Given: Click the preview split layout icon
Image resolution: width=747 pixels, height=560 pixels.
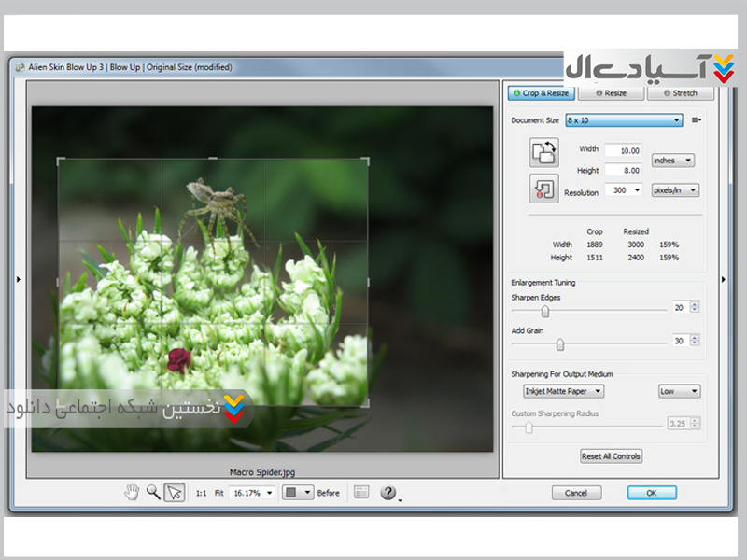Looking at the screenshot, I should (362, 492).
